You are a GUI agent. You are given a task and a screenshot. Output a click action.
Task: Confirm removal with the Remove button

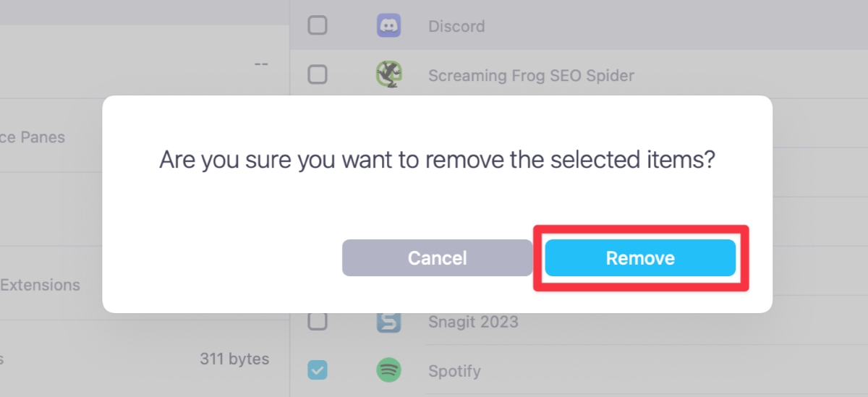(640, 258)
